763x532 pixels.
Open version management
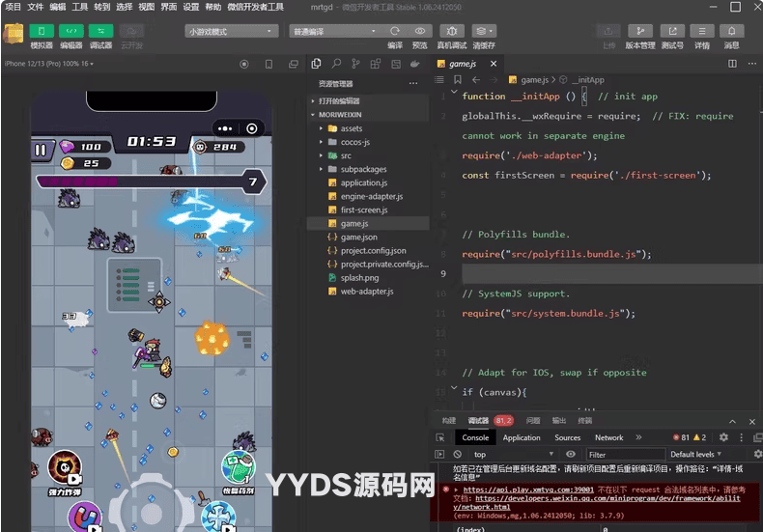(640, 31)
